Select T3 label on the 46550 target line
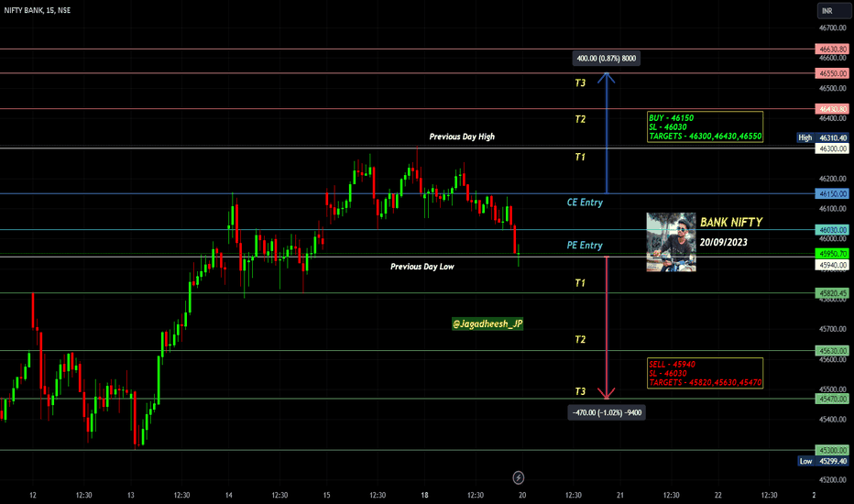854x504 pixels. click(580, 82)
